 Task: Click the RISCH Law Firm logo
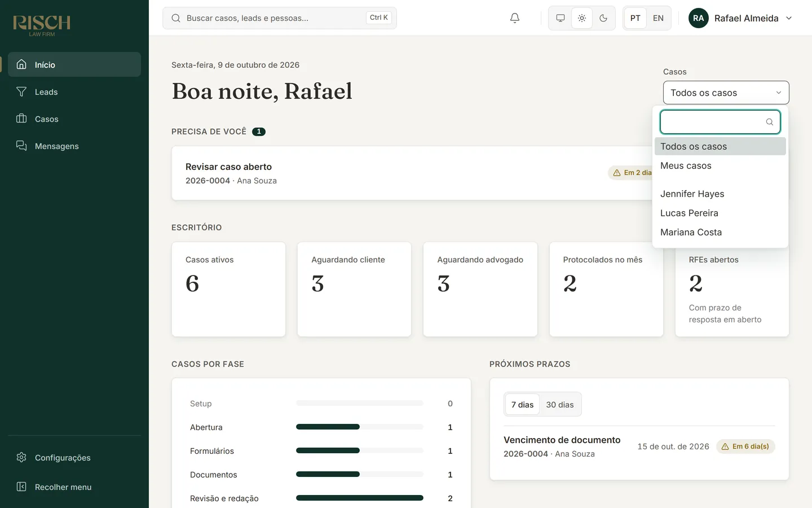pyautogui.click(x=42, y=25)
